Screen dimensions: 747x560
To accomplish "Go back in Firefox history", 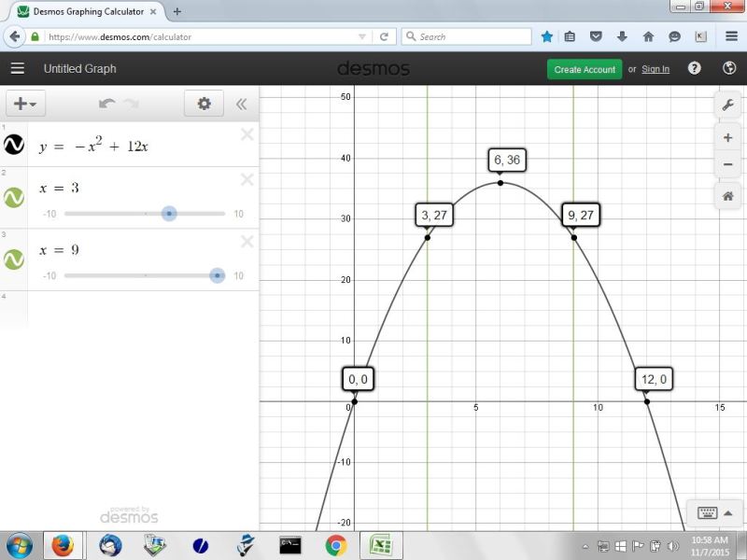I will (15, 36).
